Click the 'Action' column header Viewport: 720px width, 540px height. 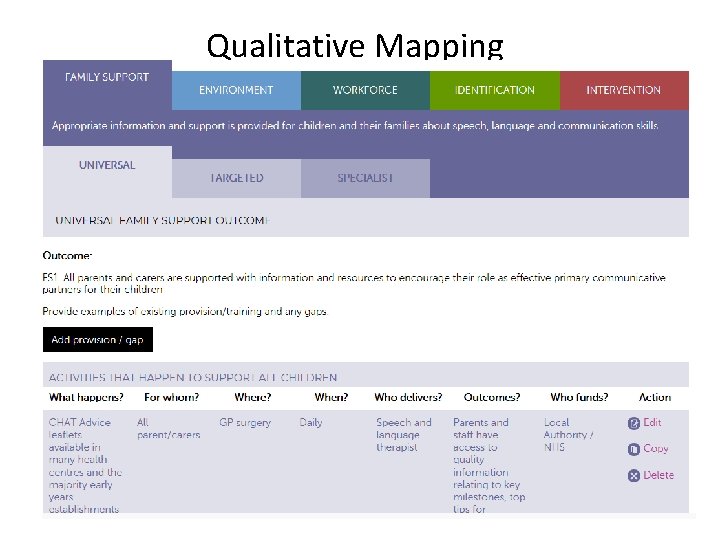point(655,398)
